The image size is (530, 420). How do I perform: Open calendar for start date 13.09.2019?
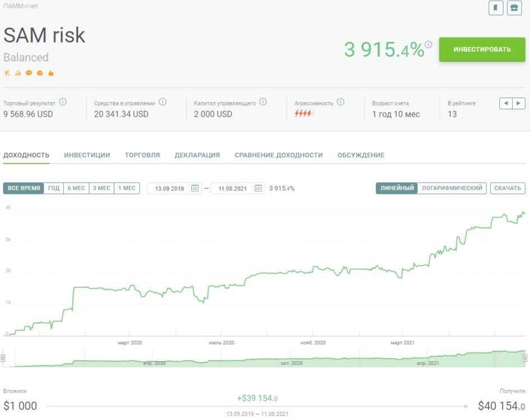[x=195, y=188]
